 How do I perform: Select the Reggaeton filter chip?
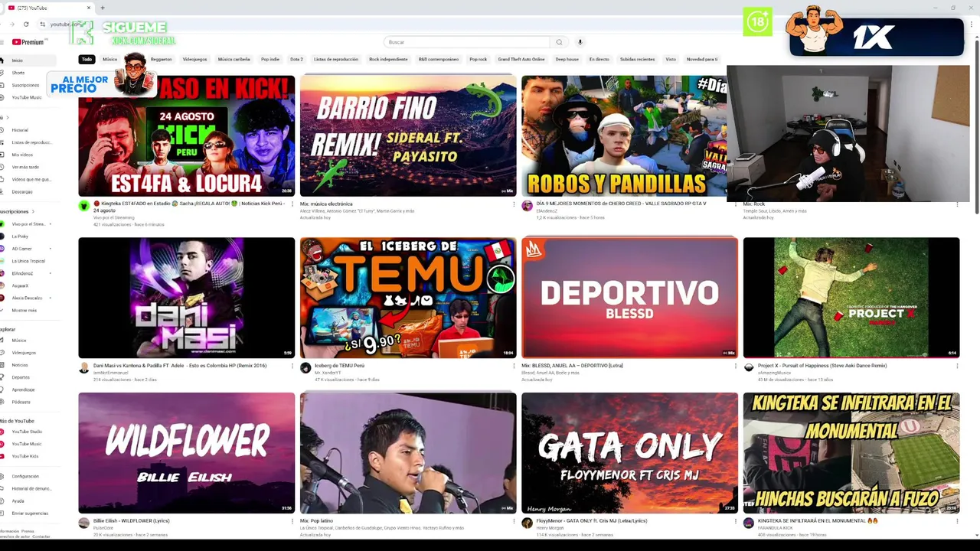tap(162, 59)
